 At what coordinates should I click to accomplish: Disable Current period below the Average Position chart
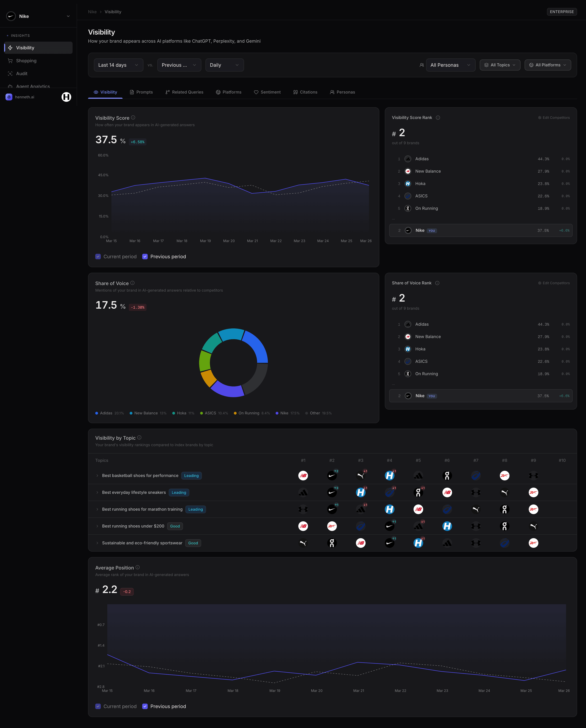(98, 706)
